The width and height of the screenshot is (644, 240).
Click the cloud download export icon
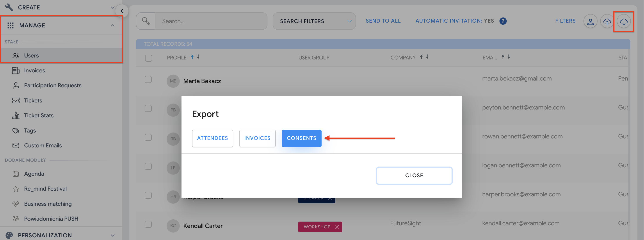coord(623,21)
